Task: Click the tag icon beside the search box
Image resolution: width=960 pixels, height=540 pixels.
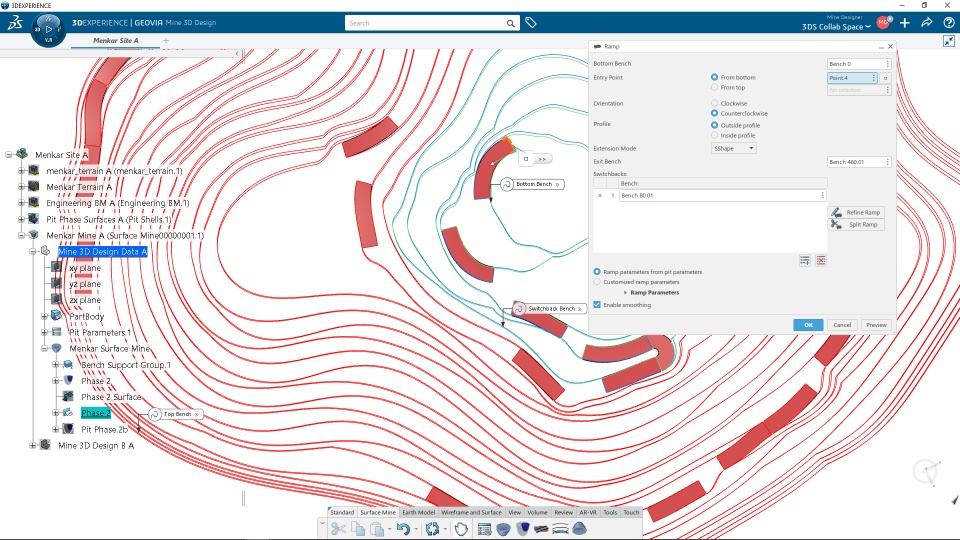Action: pyautogui.click(x=531, y=23)
